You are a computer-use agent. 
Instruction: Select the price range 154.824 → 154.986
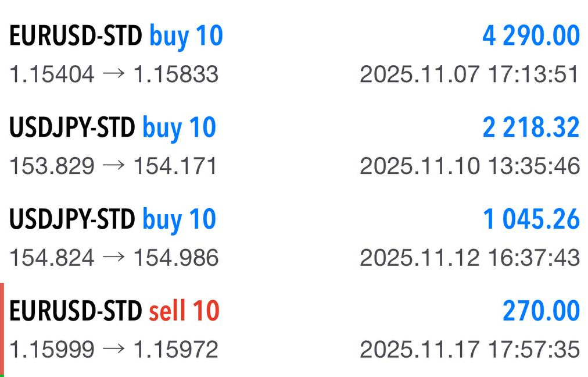coord(114,258)
